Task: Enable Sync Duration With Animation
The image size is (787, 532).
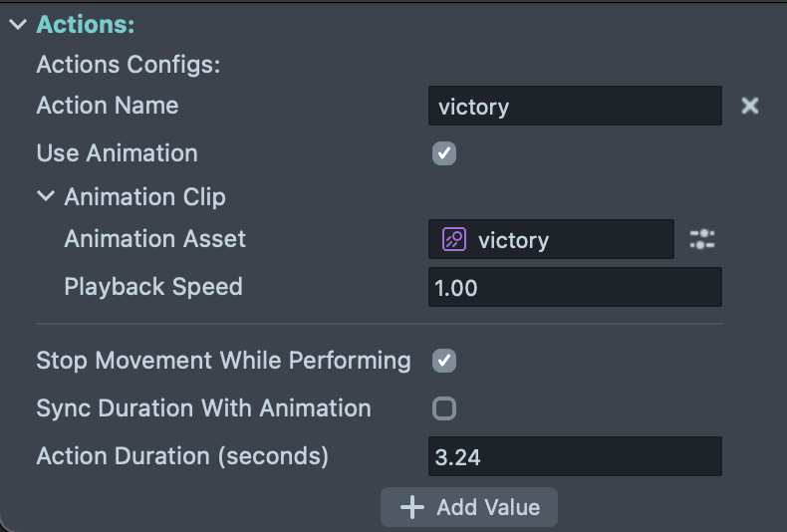Action: tap(444, 408)
